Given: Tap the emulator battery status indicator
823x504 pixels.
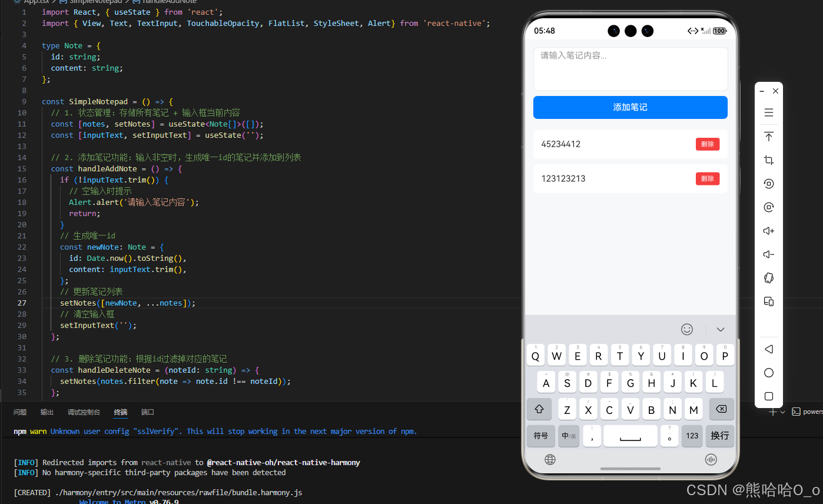Looking at the screenshot, I should click(720, 31).
